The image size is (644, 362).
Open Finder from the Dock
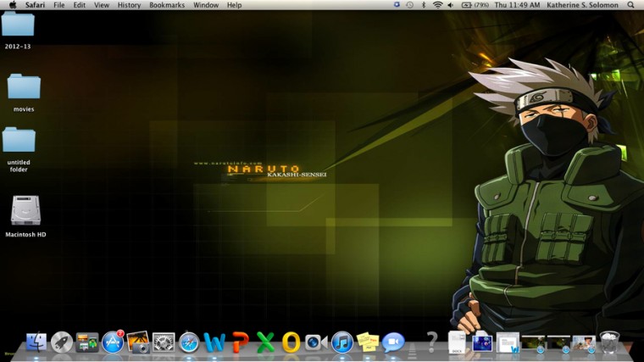pos(36,342)
